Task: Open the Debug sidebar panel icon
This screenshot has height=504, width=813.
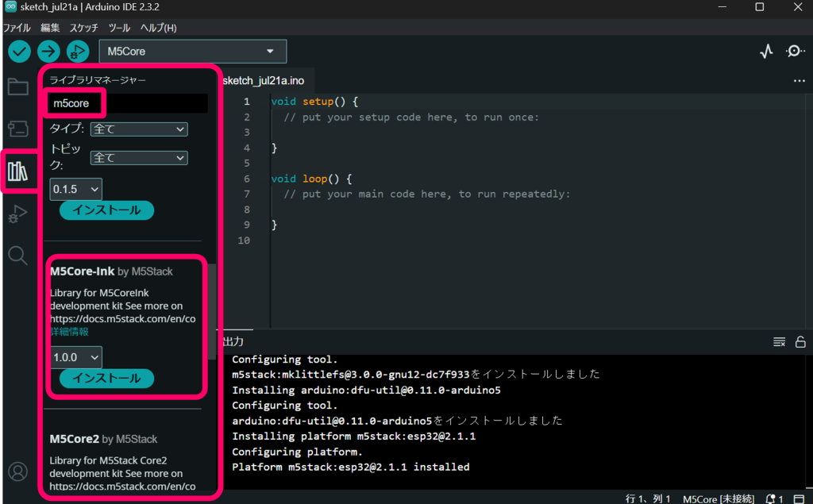Action: pos(18,214)
